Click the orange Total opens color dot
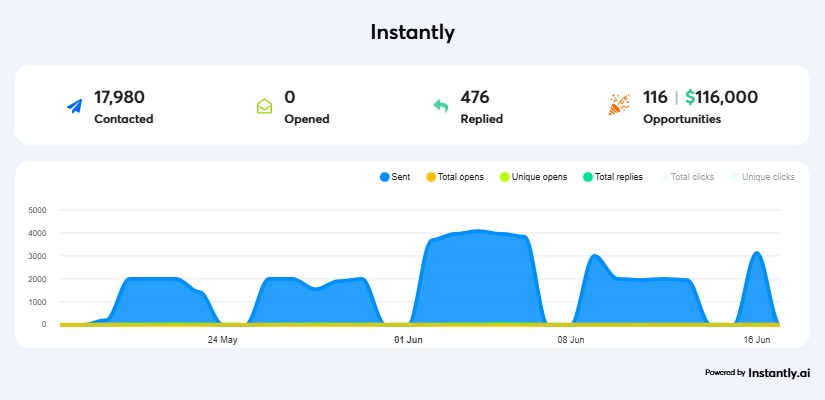 [x=431, y=177]
